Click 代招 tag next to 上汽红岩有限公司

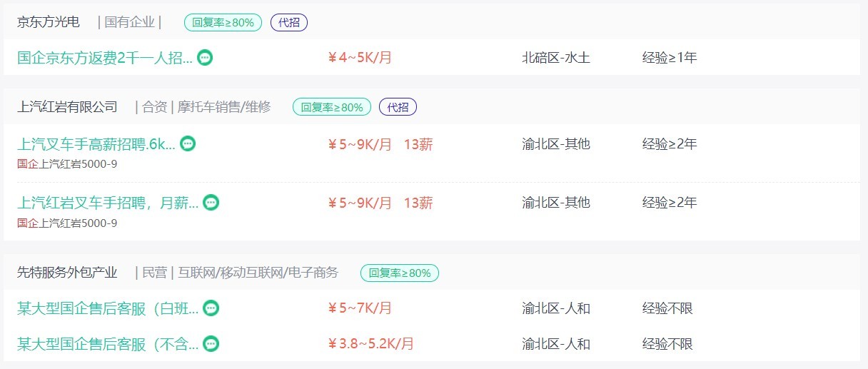(x=398, y=107)
